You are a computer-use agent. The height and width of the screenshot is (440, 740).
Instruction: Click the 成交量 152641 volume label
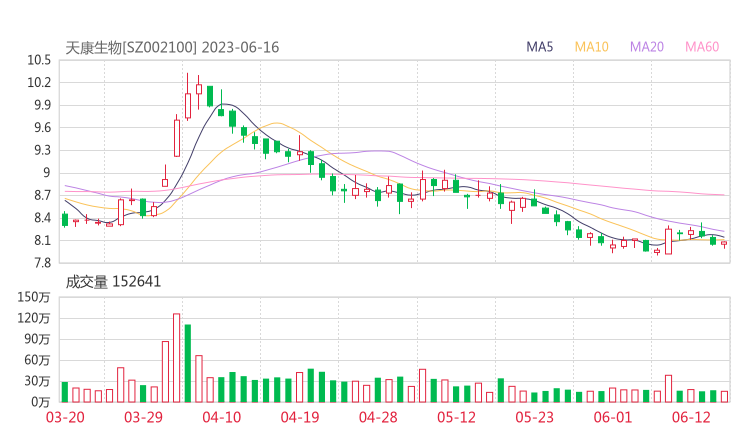[113, 282]
